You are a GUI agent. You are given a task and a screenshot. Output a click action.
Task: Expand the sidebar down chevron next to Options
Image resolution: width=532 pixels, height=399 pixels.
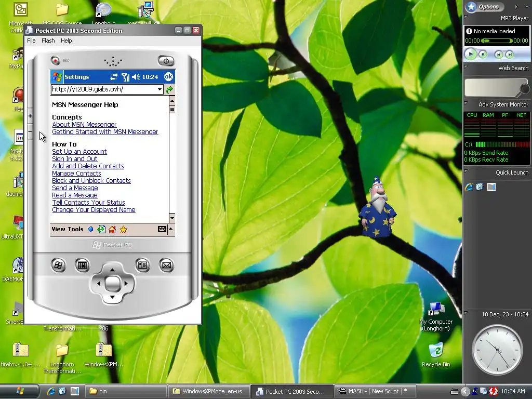[526, 6]
